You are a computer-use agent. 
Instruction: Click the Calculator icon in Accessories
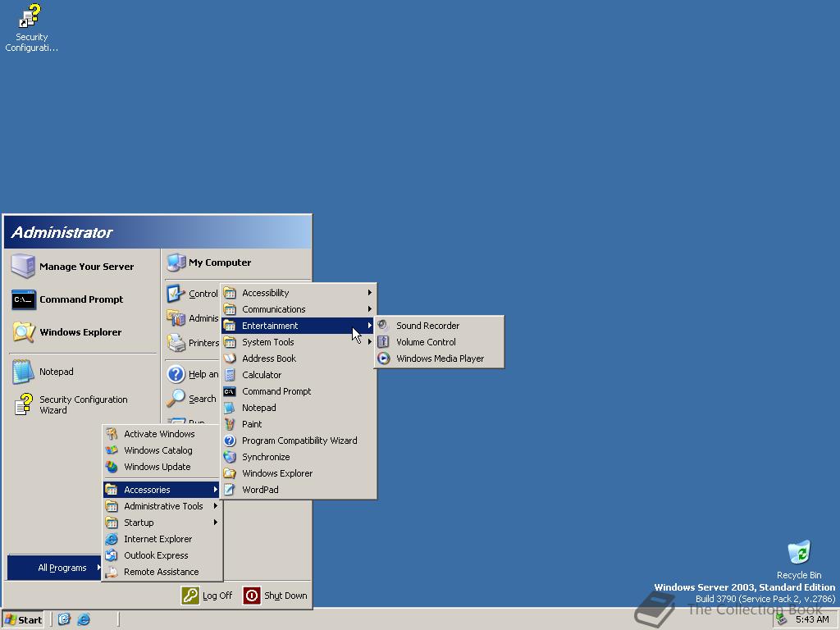tap(230, 375)
